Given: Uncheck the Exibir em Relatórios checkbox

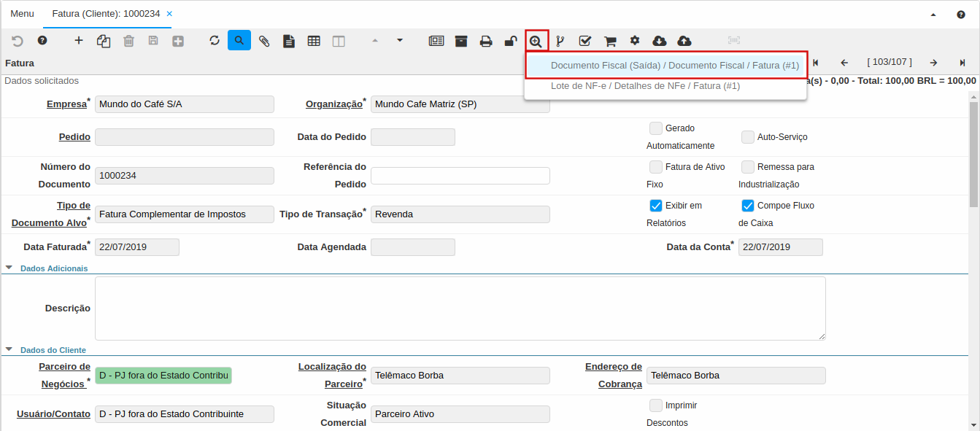Looking at the screenshot, I should point(656,206).
